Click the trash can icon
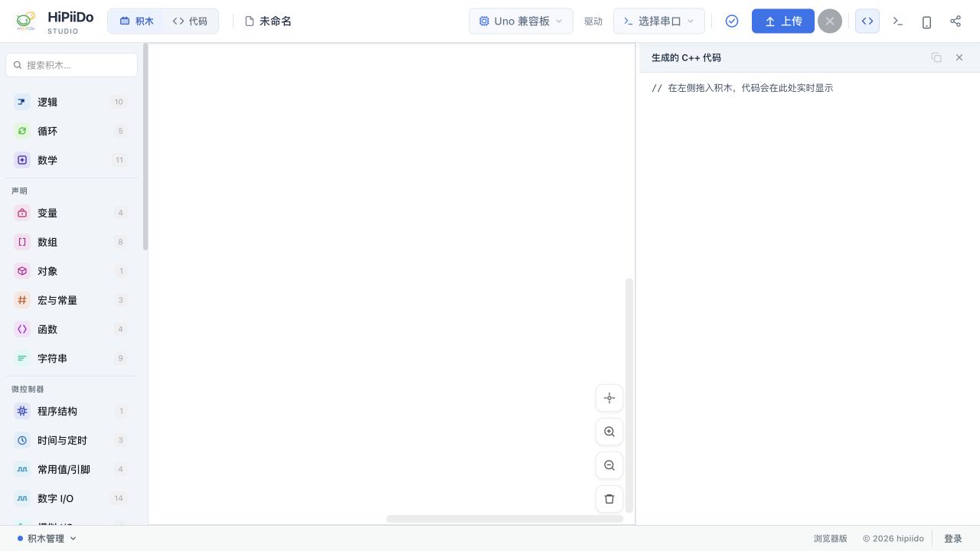The image size is (980, 551). (609, 499)
